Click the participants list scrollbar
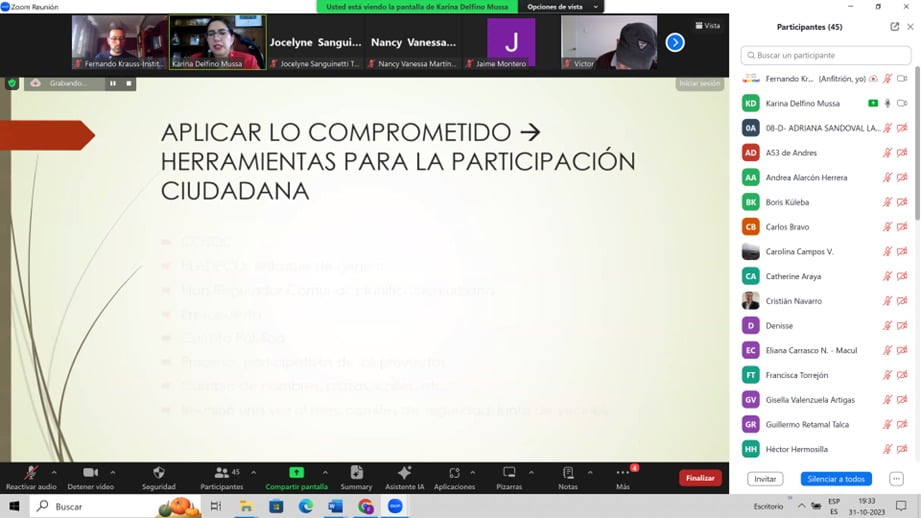The image size is (921, 518). coord(917,150)
